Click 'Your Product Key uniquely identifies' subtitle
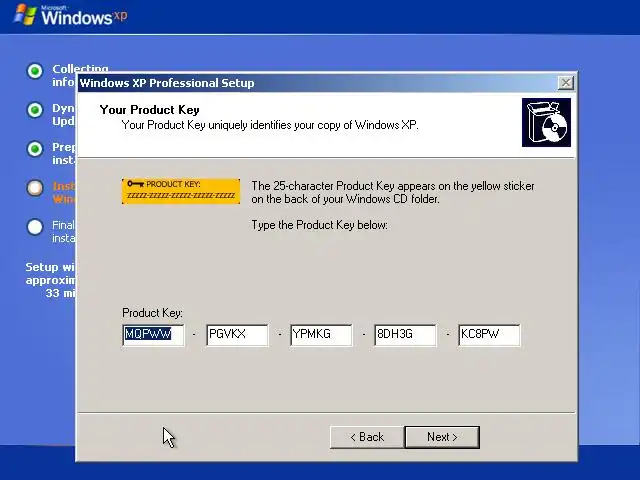The width and height of the screenshot is (640, 480). [270, 125]
